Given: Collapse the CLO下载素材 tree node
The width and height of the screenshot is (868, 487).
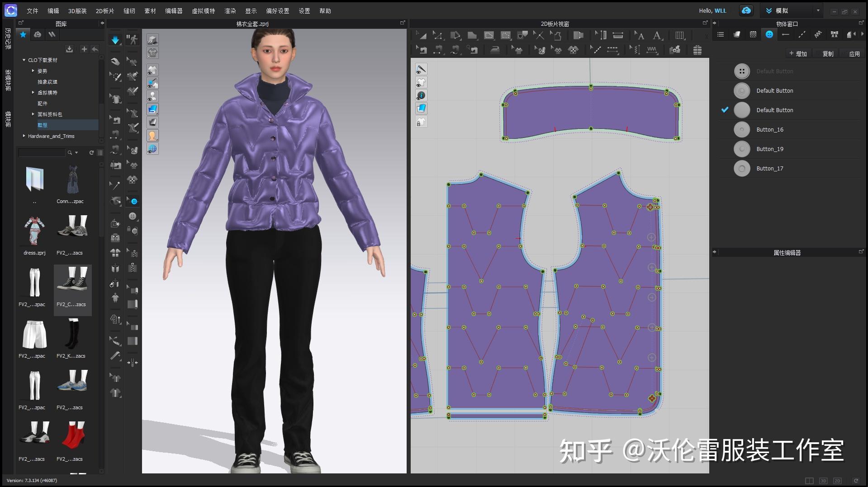Looking at the screenshot, I should click(x=24, y=60).
